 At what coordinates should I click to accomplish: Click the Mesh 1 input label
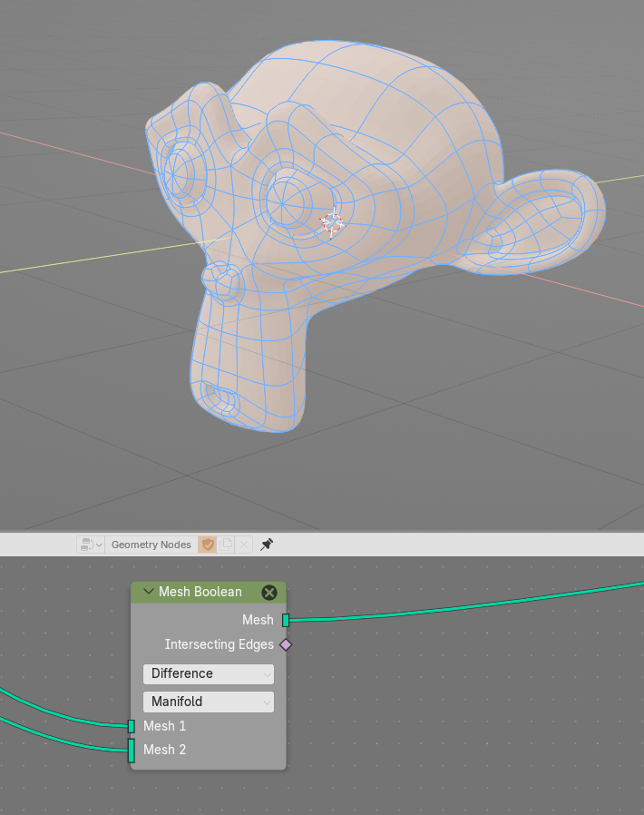(165, 725)
